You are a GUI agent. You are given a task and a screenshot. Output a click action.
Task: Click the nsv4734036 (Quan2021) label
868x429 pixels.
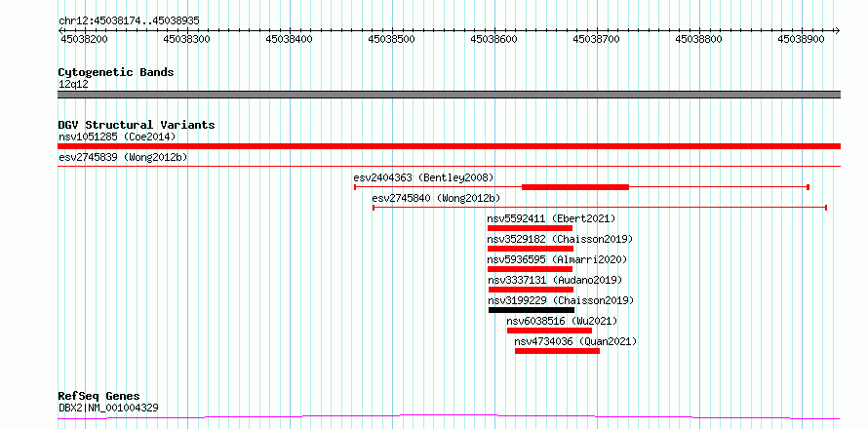(x=575, y=341)
